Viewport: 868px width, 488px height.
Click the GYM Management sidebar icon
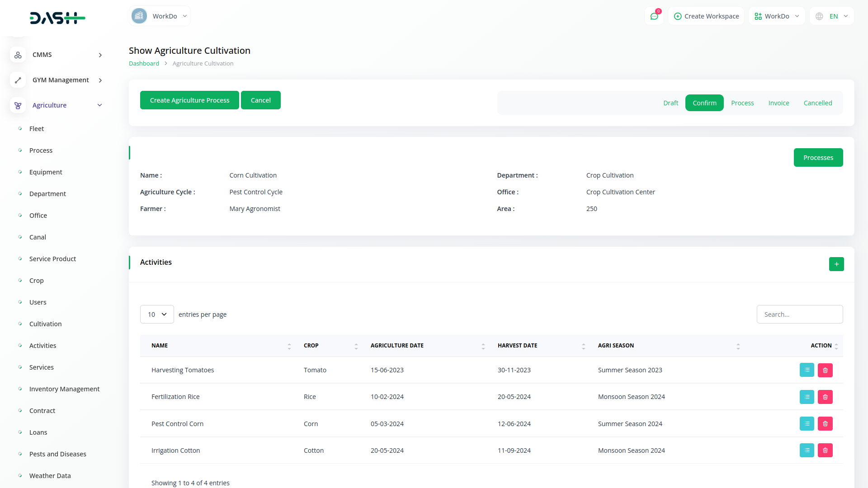(x=18, y=80)
